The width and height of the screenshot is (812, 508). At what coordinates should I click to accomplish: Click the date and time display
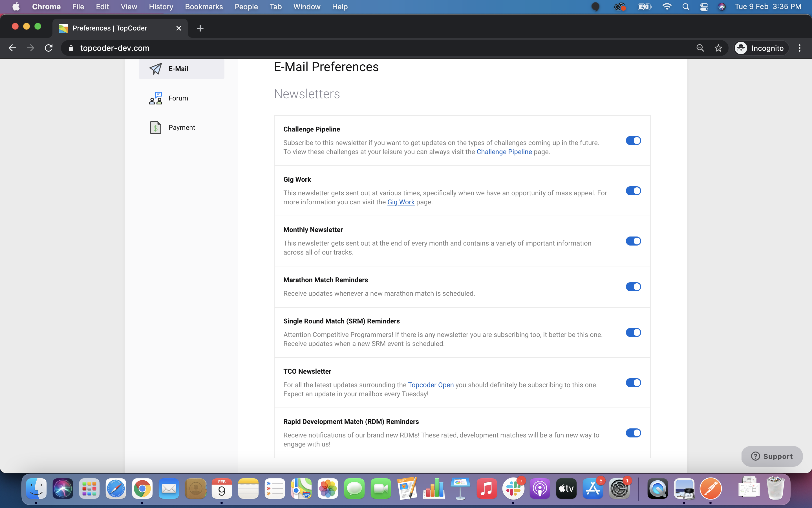(768, 7)
